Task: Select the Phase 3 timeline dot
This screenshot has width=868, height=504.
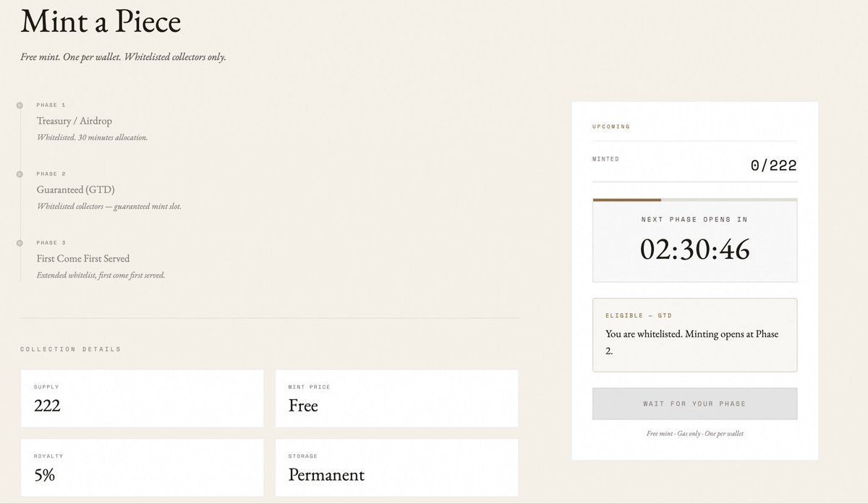Action: pos(20,243)
